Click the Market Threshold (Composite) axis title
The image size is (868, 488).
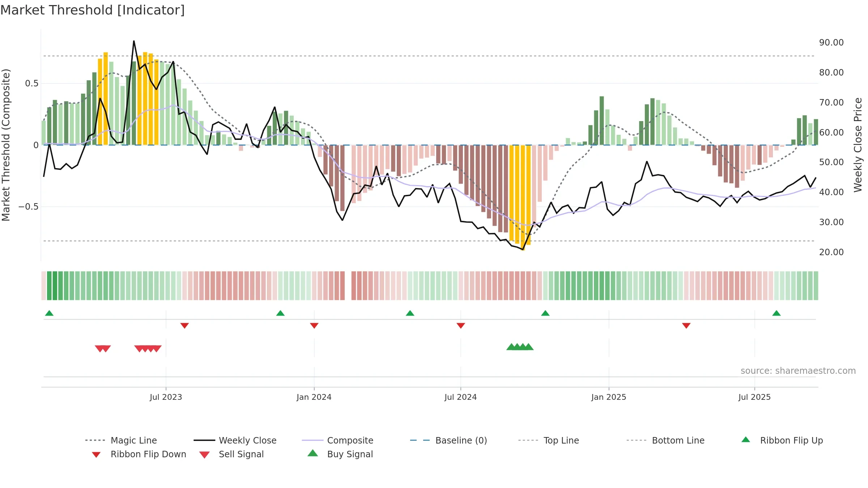point(6,145)
